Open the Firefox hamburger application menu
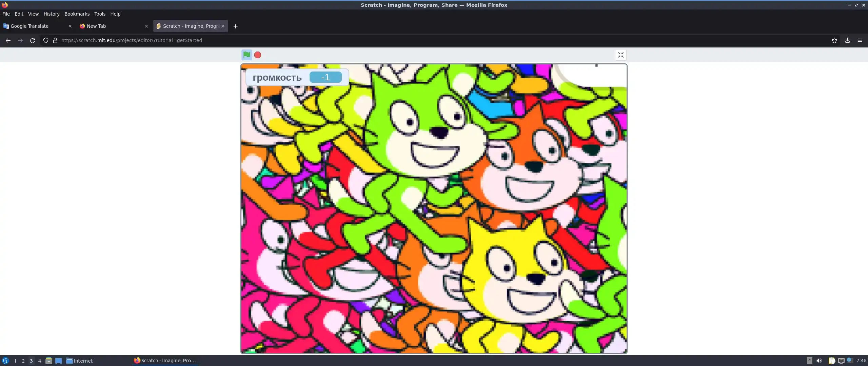Image resolution: width=868 pixels, height=366 pixels. coord(860,40)
